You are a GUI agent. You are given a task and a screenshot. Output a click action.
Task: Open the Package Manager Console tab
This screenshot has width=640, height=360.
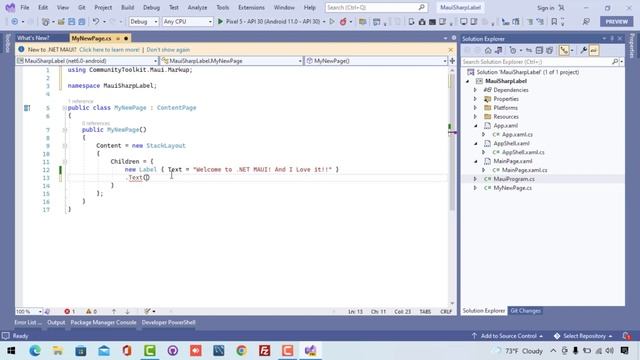(x=103, y=322)
